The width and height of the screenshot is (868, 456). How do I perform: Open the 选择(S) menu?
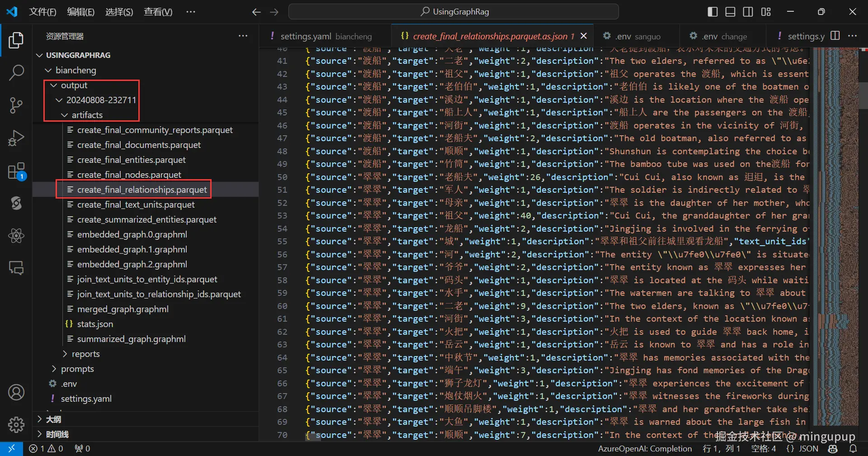tap(119, 12)
